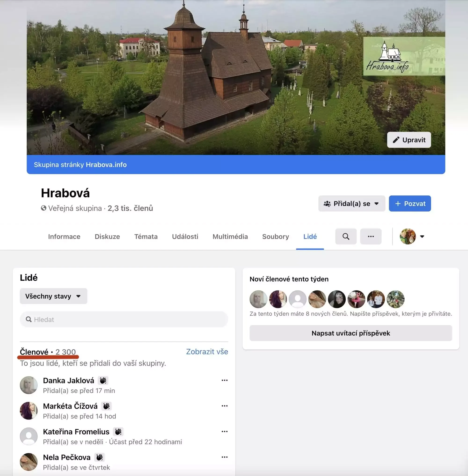Open the three-dot more options button in tab bar
The width and height of the screenshot is (468, 476).
[x=371, y=236]
